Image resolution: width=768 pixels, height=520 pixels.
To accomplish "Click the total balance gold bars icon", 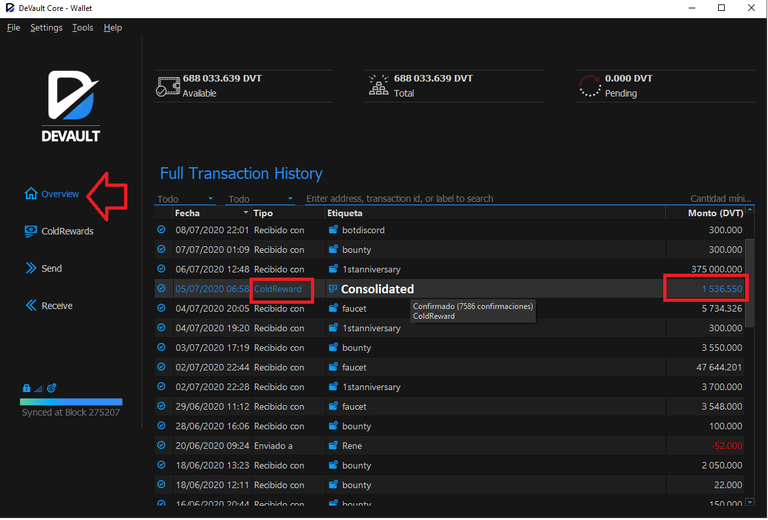I will [x=379, y=85].
